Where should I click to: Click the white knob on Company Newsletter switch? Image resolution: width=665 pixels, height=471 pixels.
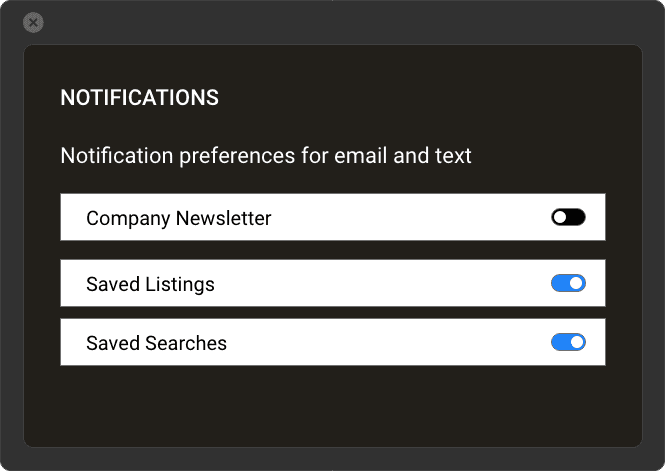click(560, 217)
